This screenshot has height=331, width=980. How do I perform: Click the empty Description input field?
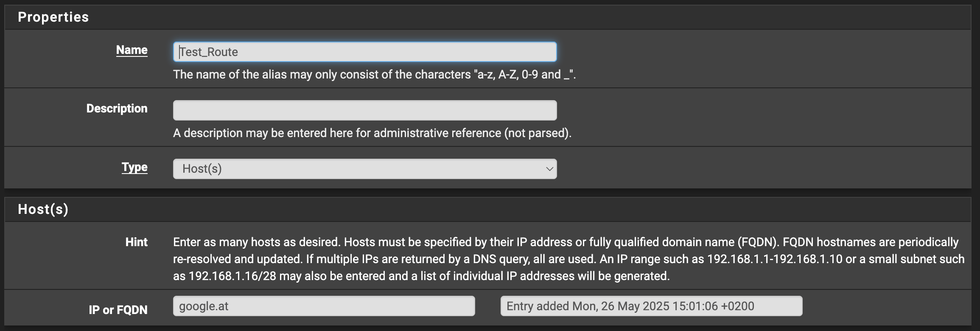365,110
